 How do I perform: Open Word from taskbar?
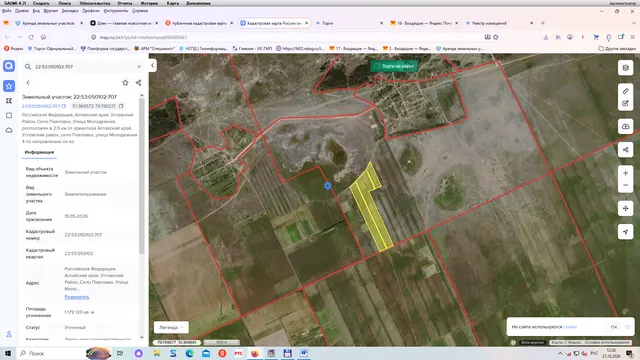point(304,353)
